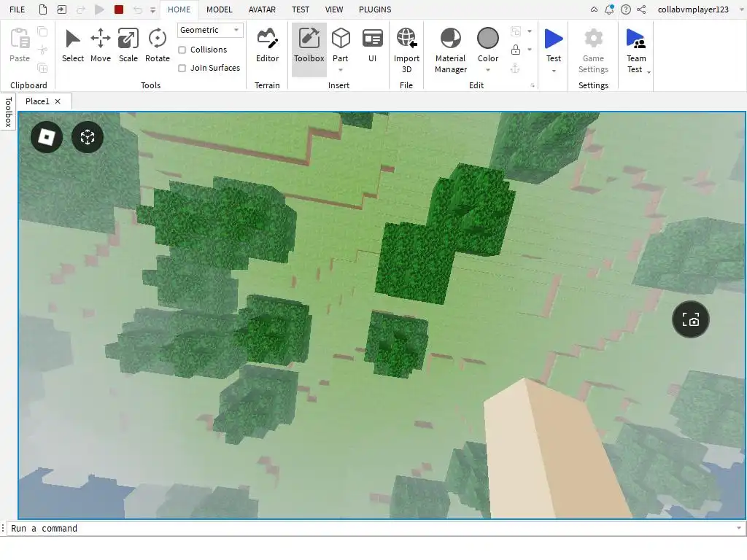This screenshot has width=747, height=560.
Task: Click the Anchor icon
Action: point(516,68)
